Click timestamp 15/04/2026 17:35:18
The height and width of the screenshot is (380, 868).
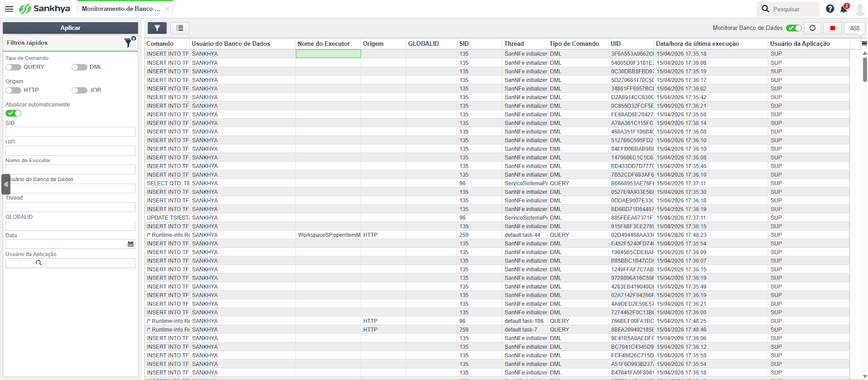point(682,54)
